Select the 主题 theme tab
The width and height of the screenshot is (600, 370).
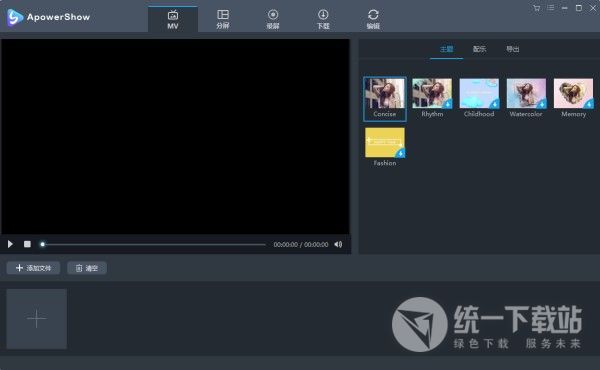pos(447,49)
